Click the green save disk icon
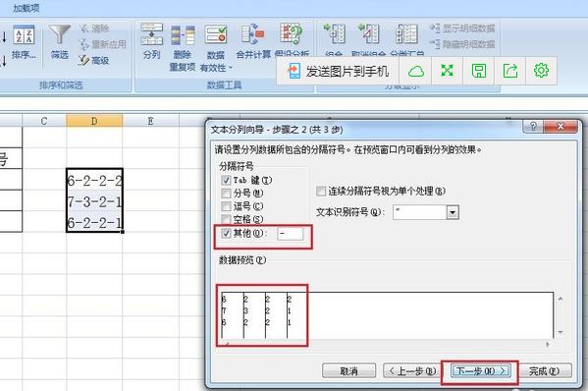The width and height of the screenshot is (588, 391). (x=478, y=71)
